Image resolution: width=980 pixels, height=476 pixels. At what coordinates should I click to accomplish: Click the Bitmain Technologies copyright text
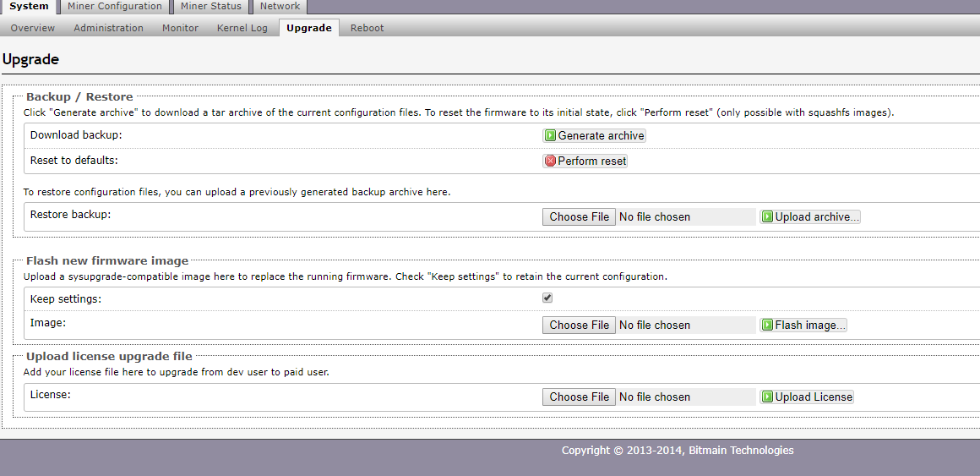click(678, 451)
